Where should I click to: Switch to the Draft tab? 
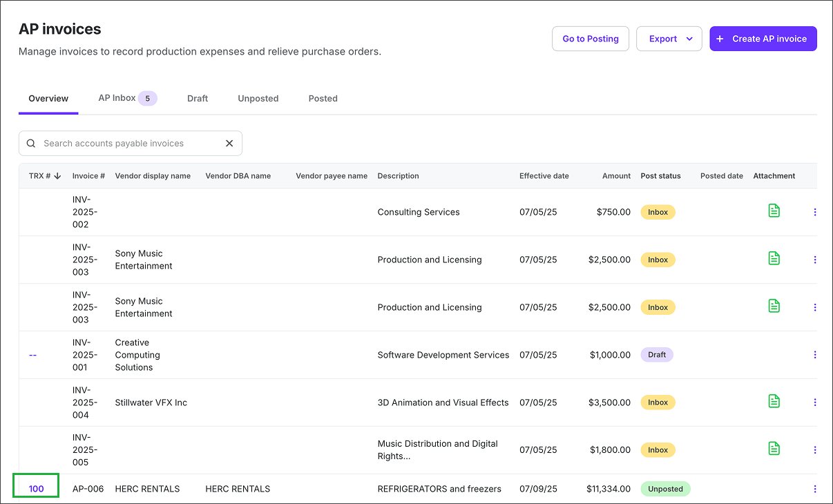tap(198, 99)
